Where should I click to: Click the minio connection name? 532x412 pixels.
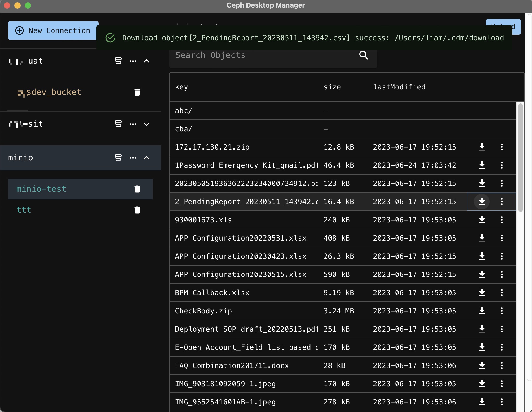pos(21,158)
